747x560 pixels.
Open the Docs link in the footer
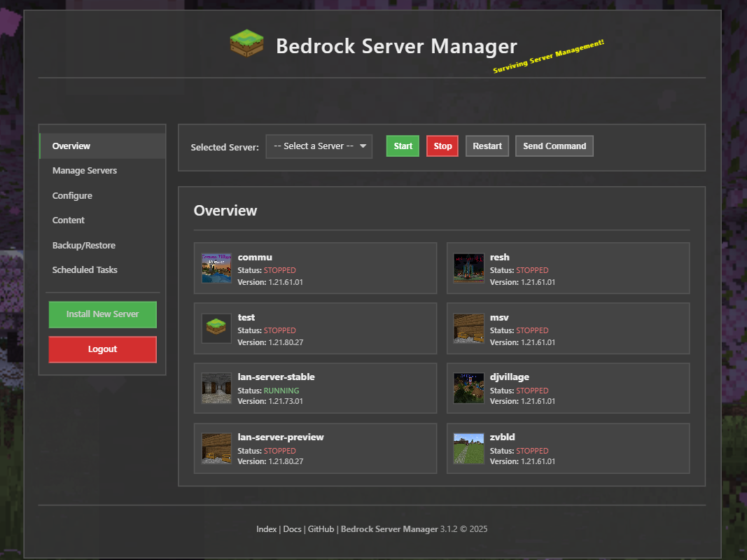(293, 528)
